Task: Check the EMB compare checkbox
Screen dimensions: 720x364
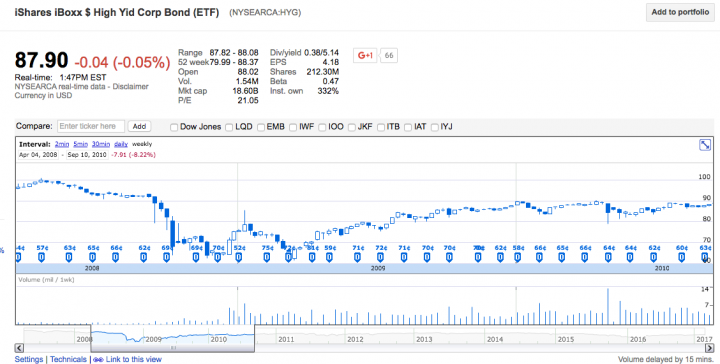Action: 261,127
